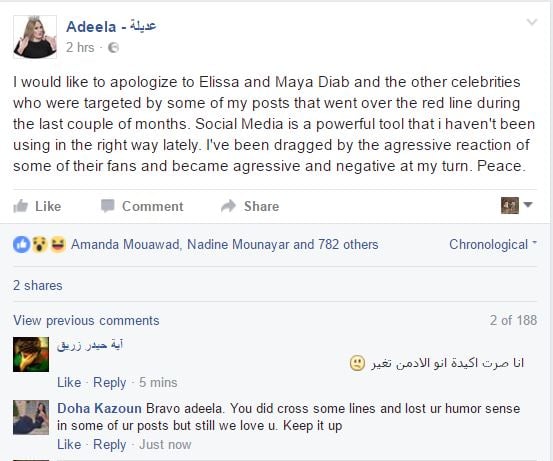Open Adeela page profile picture
The image size is (553, 461).
coord(35,37)
